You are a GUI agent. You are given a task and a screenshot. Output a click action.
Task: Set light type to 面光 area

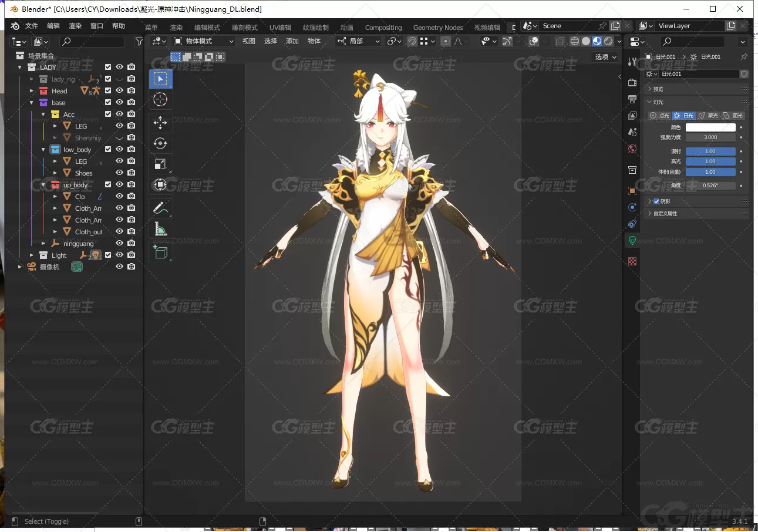[x=733, y=116]
